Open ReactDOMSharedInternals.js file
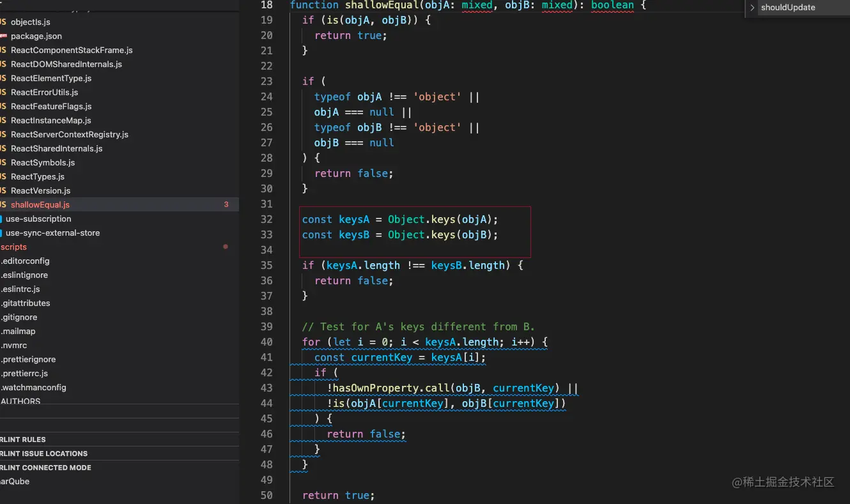This screenshot has height=504, width=850. [x=66, y=64]
